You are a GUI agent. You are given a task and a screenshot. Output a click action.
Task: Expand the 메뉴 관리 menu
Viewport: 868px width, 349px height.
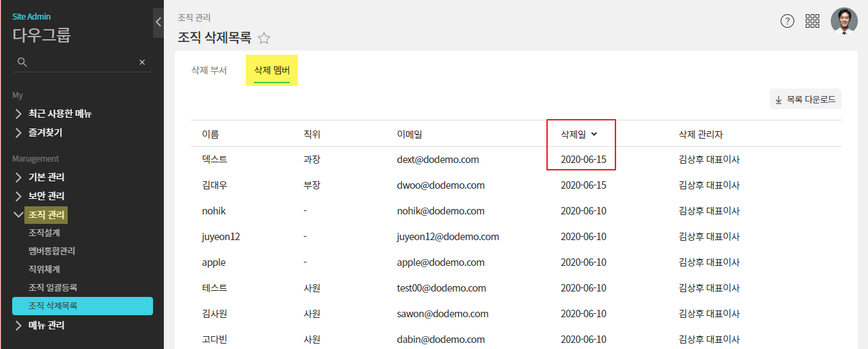click(x=47, y=325)
